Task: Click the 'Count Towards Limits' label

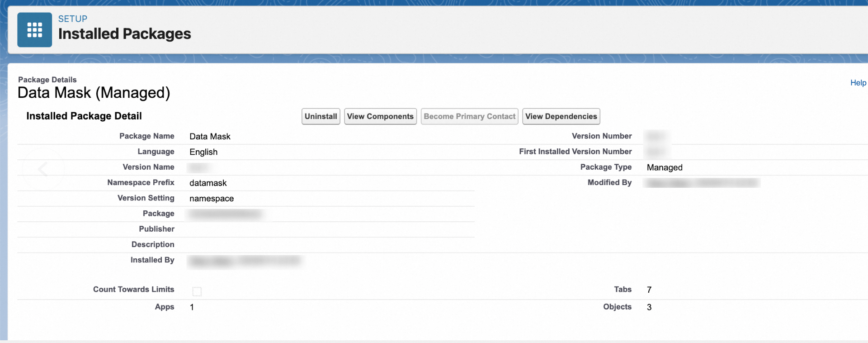Action: [x=133, y=289]
